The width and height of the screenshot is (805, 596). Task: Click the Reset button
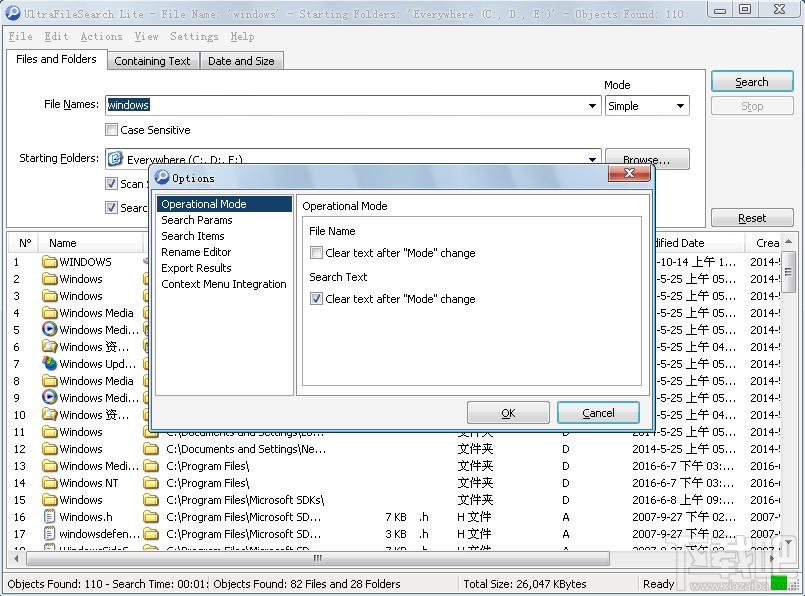pos(752,218)
